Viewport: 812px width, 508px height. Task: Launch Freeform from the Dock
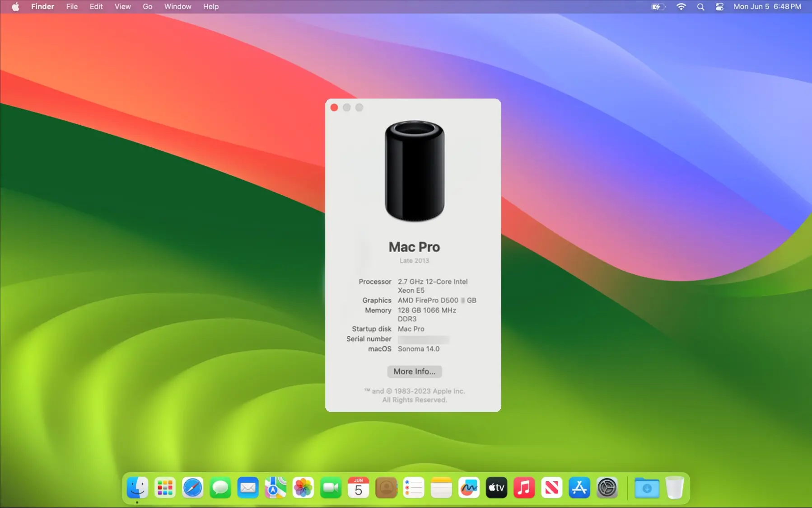tap(469, 488)
